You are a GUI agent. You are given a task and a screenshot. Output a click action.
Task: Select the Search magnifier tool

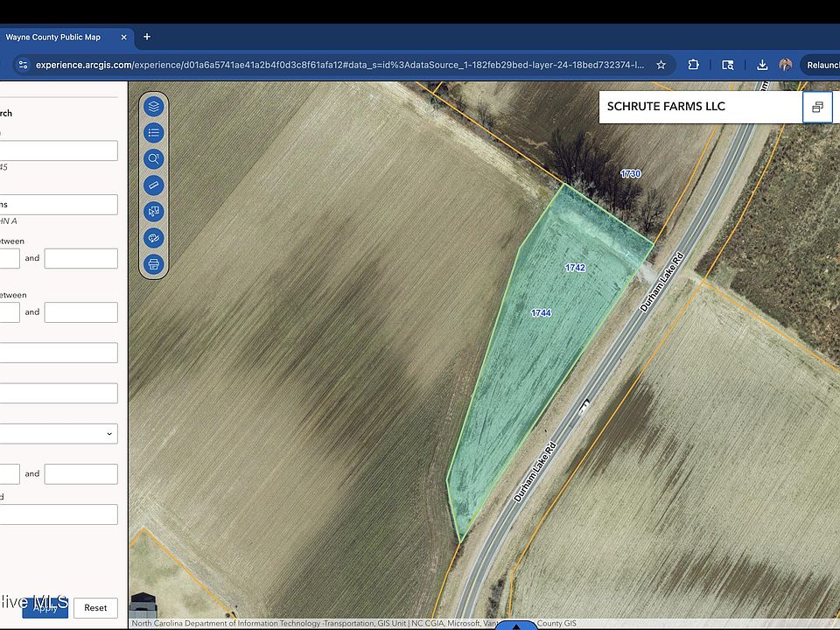tap(154, 158)
